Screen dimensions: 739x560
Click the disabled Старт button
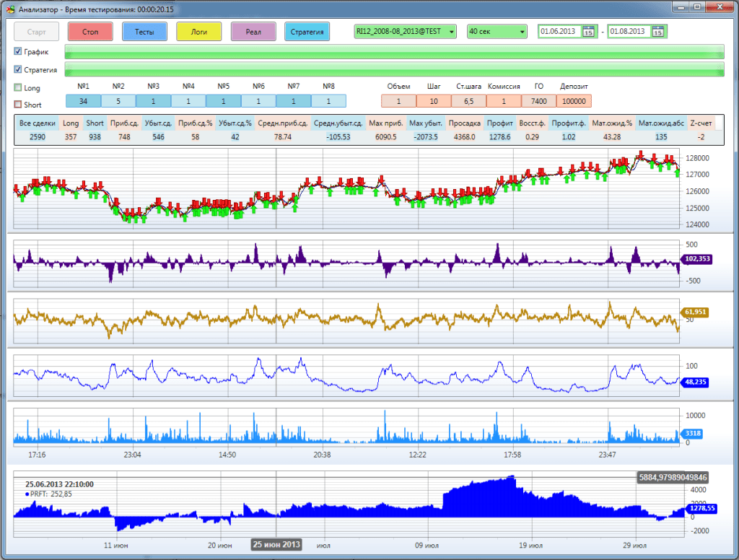coord(36,32)
